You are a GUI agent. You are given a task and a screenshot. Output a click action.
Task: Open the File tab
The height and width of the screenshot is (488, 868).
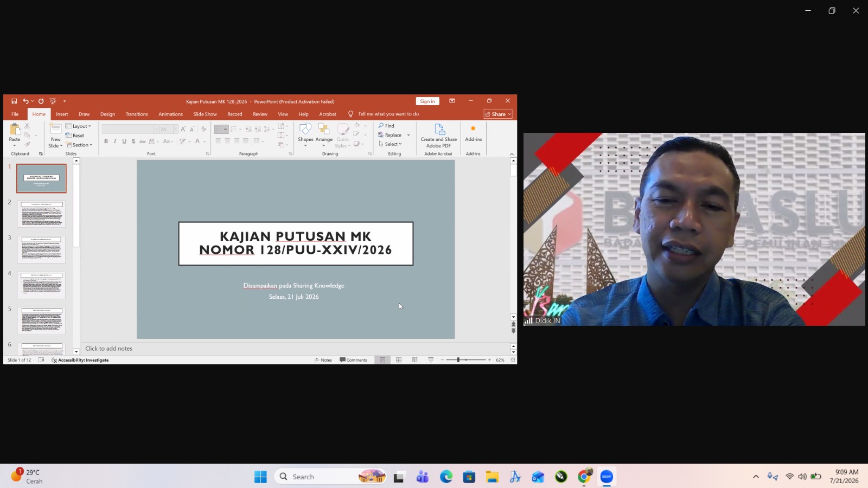pyautogui.click(x=15, y=114)
